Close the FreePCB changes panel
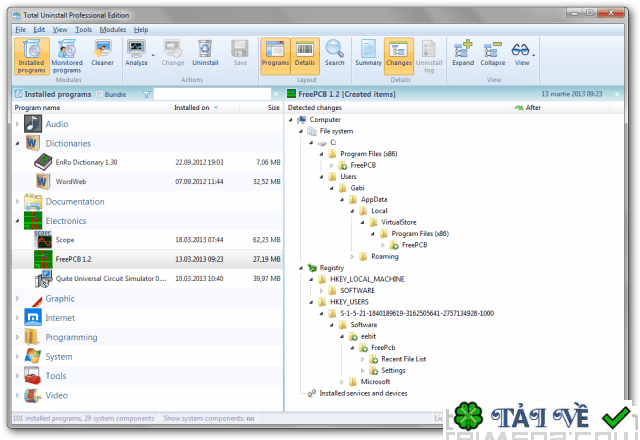Viewport: 640px width, 440px height. coord(617,94)
